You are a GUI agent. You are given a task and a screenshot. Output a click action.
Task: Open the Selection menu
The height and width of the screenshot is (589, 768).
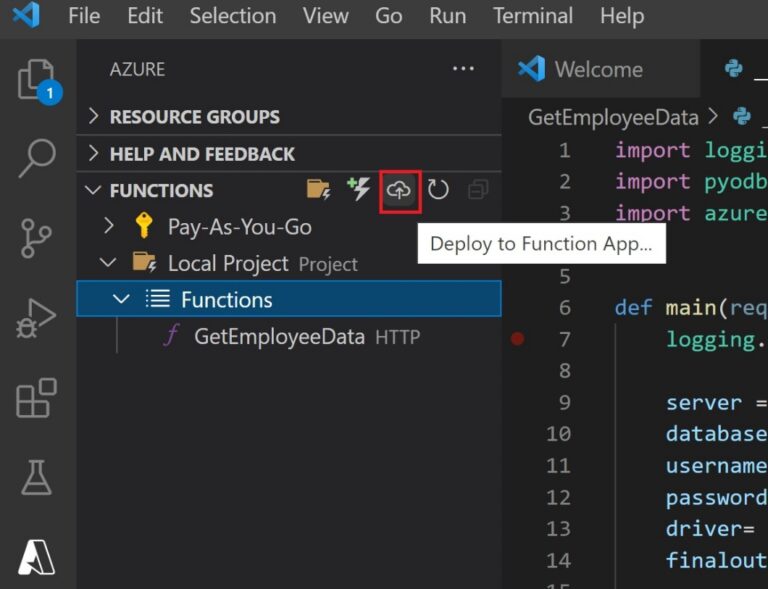(x=233, y=16)
